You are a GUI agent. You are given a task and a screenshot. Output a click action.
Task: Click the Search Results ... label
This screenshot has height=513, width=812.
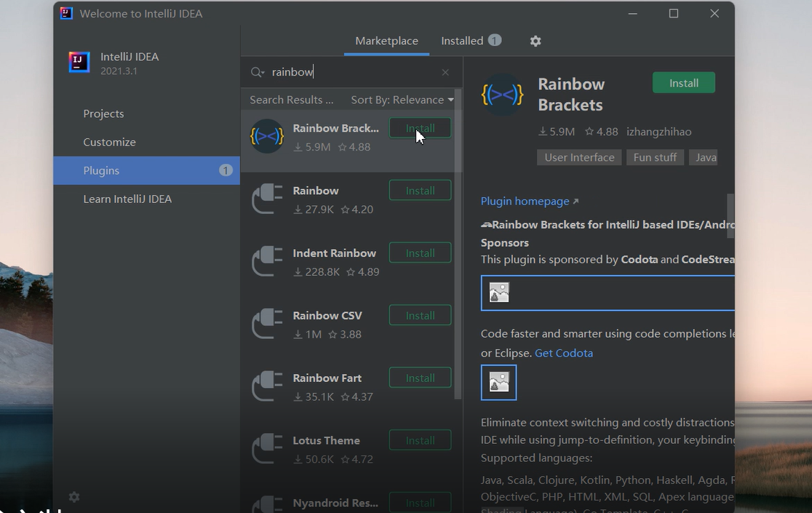click(x=292, y=100)
